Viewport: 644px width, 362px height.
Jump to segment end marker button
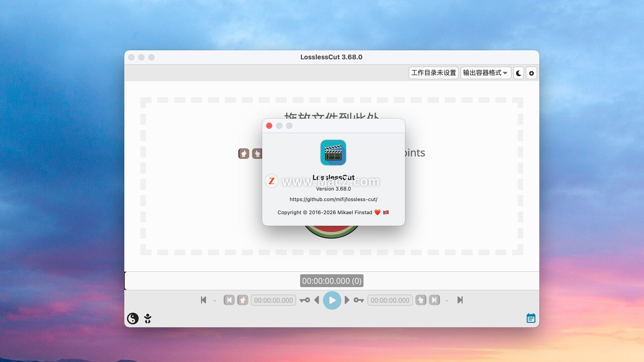[x=434, y=300]
